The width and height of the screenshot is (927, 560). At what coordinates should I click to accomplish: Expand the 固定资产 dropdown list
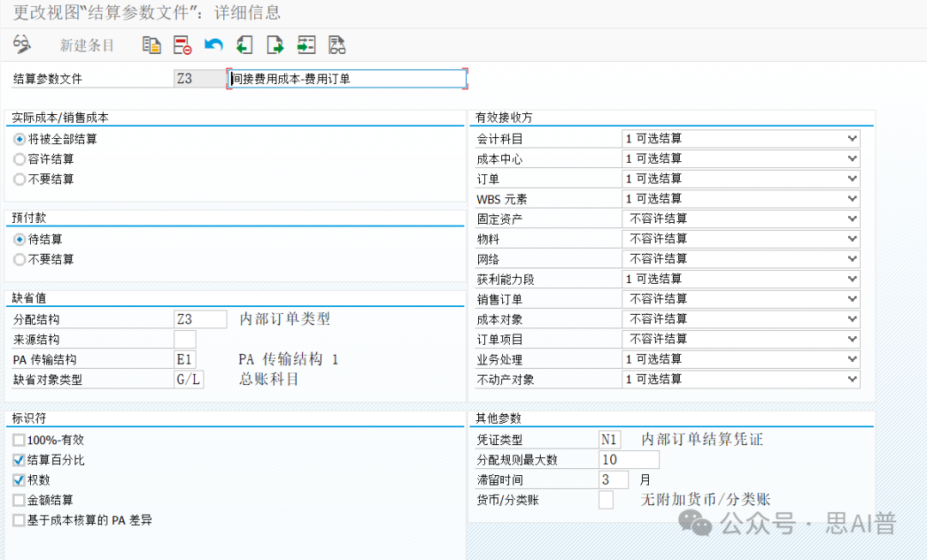(x=851, y=219)
